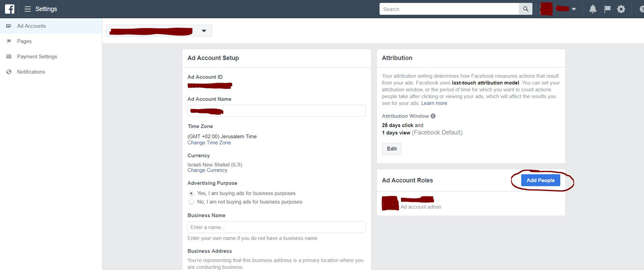Click the Business Name input field

click(276, 227)
